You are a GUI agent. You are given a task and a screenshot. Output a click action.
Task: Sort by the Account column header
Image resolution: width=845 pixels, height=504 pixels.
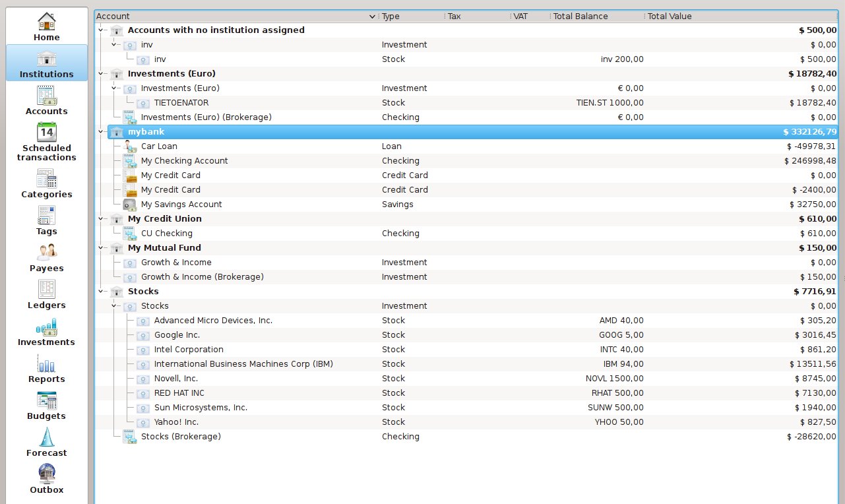pyautogui.click(x=237, y=16)
